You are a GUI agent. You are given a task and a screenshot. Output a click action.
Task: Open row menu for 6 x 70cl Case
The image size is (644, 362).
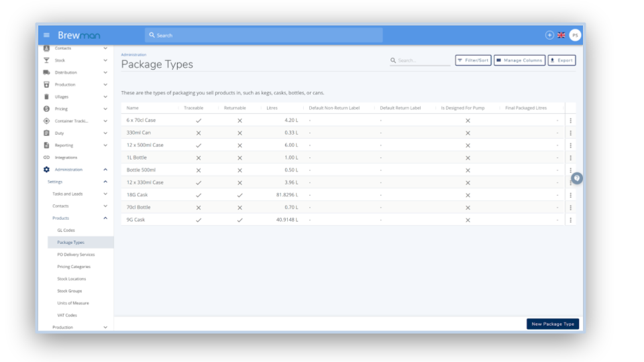click(x=570, y=121)
